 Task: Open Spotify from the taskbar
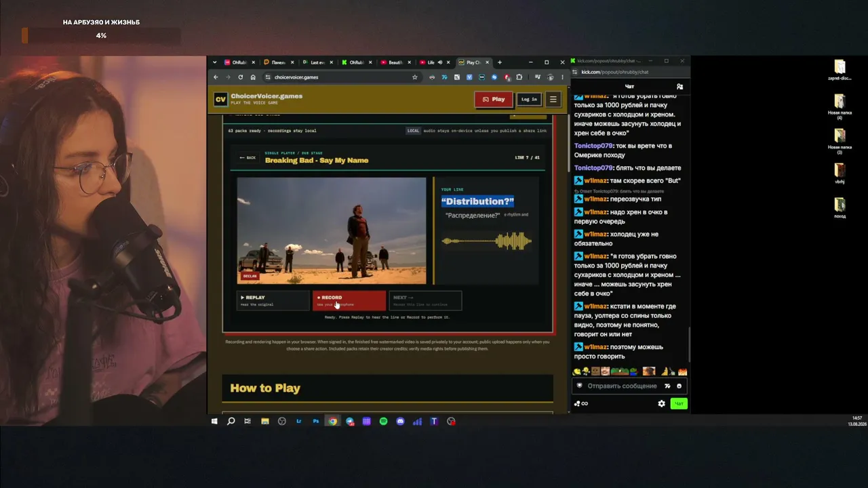coord(383,422)
